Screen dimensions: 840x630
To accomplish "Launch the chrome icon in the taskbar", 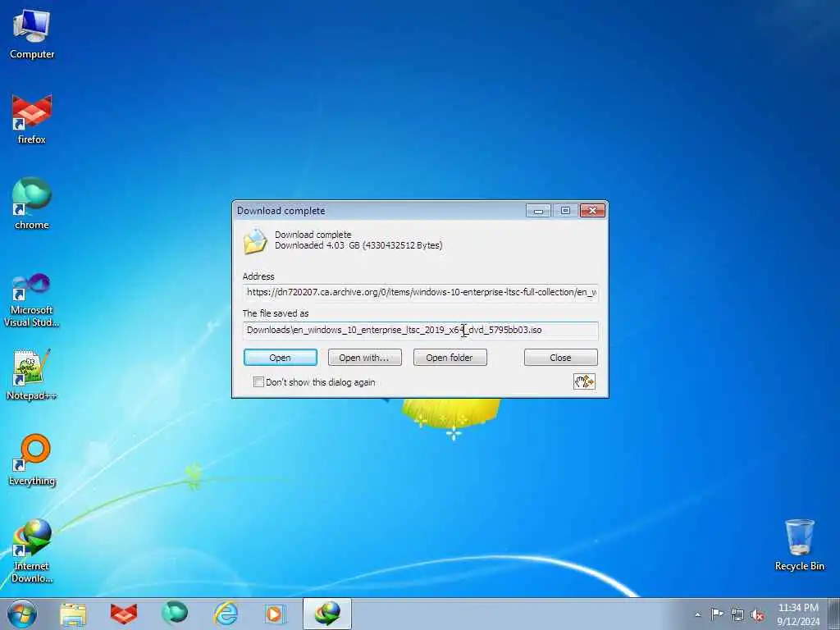I will tap(175, 614).
